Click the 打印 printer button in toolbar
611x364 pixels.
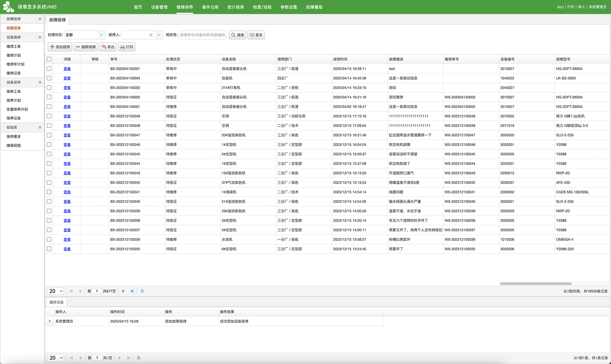[126, 47]
